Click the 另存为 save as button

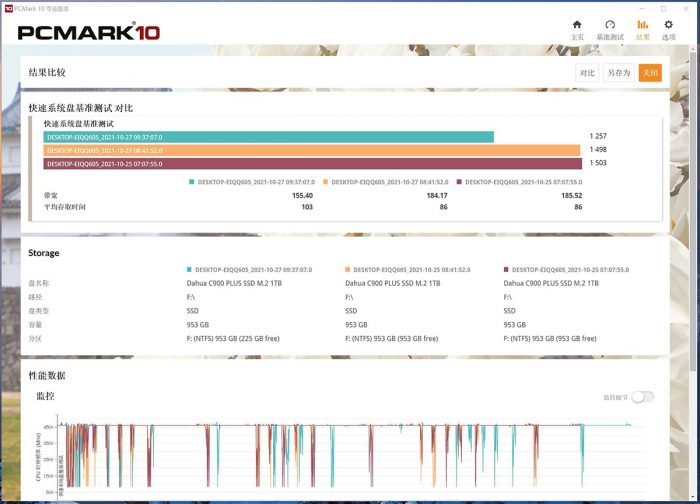coord(619,73)
